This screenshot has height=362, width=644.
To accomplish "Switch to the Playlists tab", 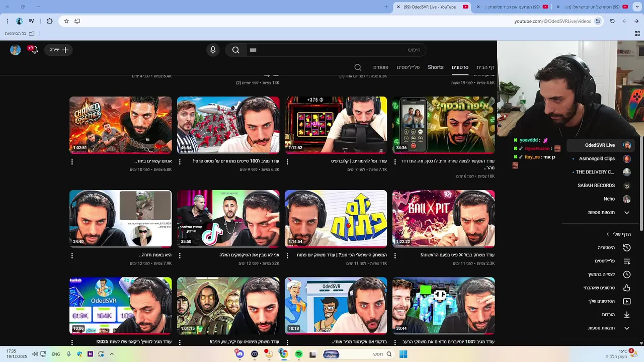I will tap(409, 67).
